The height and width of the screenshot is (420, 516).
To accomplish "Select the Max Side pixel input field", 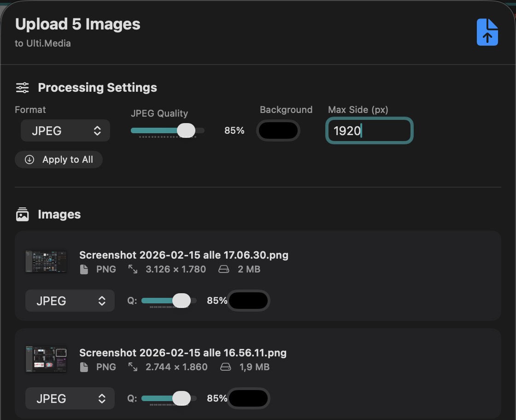I will (369, 130).
